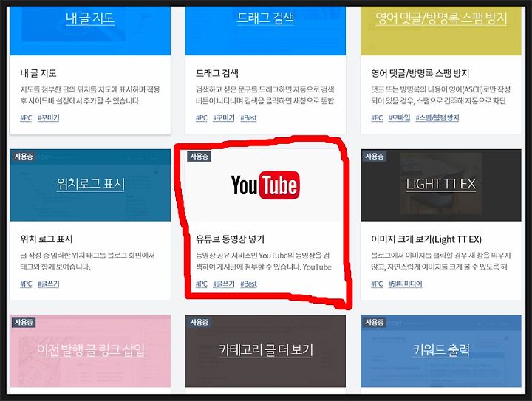Open the 영어 댓글/방명록 스팸 방지 banner link
The width and height of the screenshot is (532, 401).
(441, 18)
